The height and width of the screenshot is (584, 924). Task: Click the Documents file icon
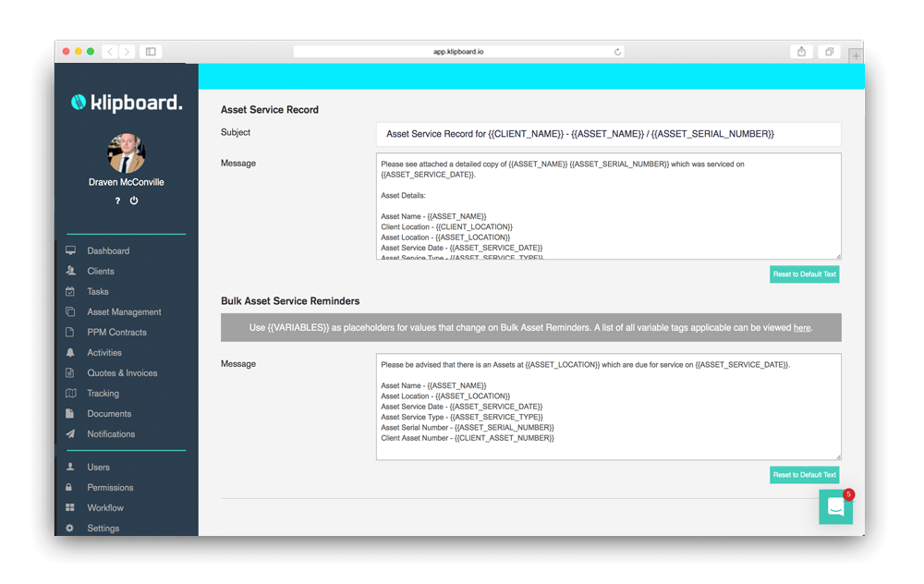tap(69, 413)
